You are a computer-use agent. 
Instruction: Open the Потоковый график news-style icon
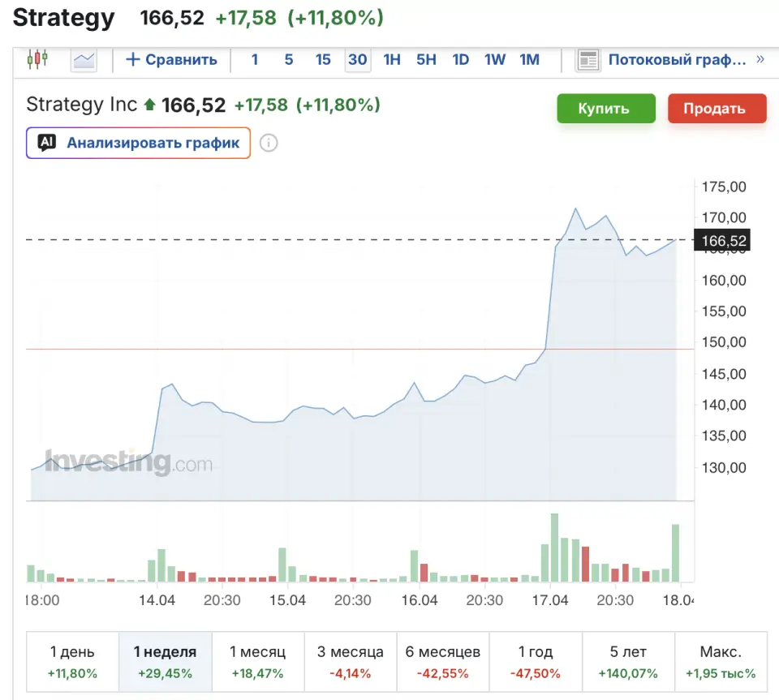point(588,60)
